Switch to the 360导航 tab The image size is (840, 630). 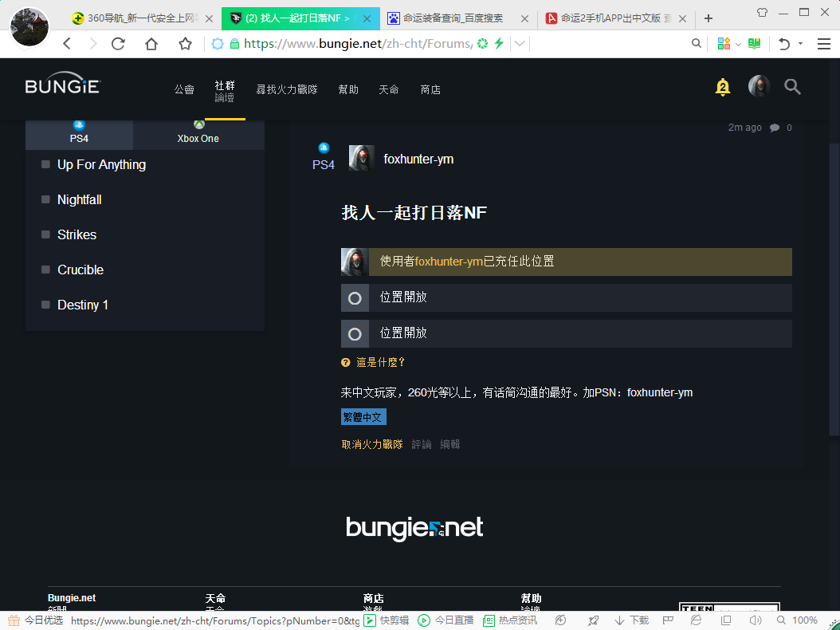point(142,18)
